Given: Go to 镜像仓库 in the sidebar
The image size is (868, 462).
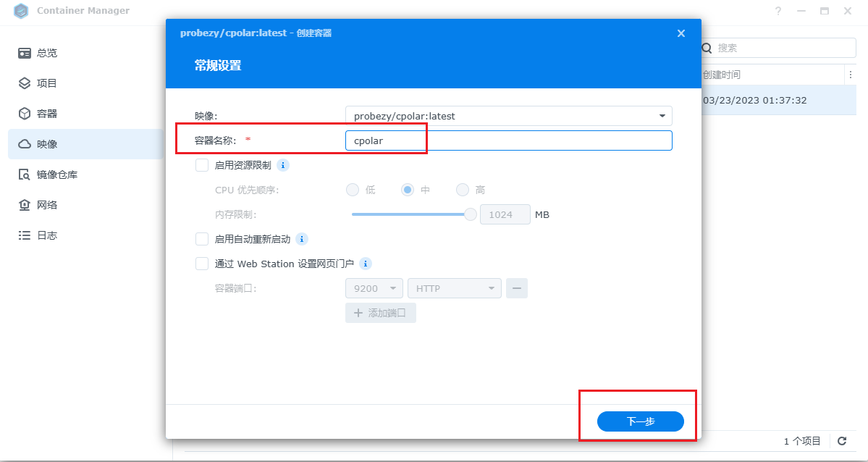Looking at the screenshot, I should (57, 175).
